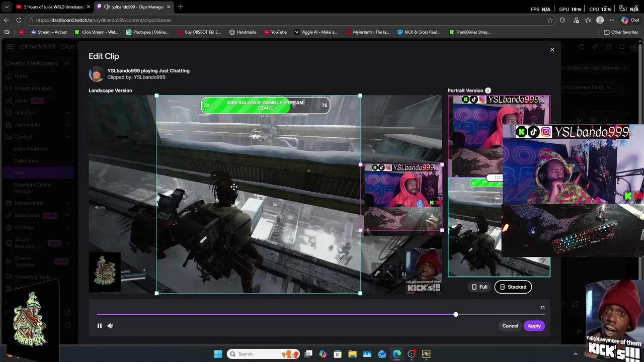Switch to the Juice WRLD Unreleased tab

pos(54,7)
